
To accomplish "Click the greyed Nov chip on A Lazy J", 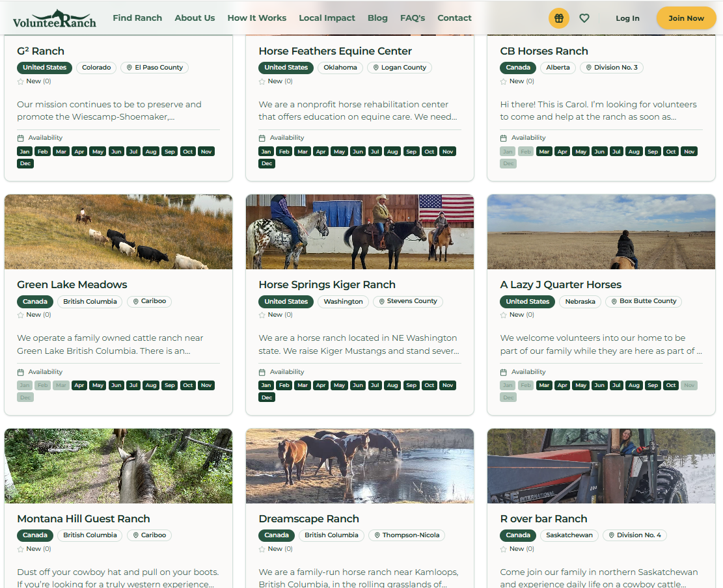I will click(x=689, y=385).
